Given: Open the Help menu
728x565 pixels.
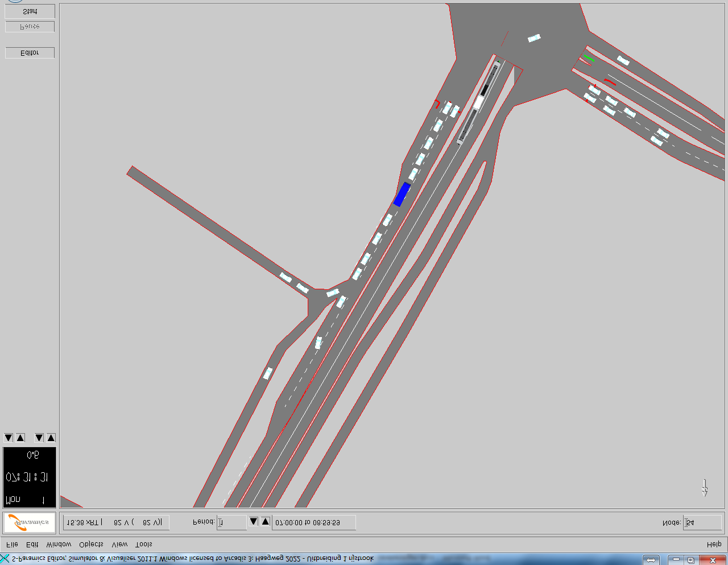Looking at the screenshot, I should [714, 545].
